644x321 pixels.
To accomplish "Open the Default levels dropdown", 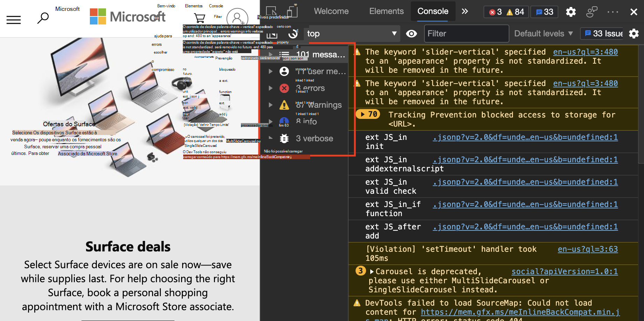I will click(544, 34).
